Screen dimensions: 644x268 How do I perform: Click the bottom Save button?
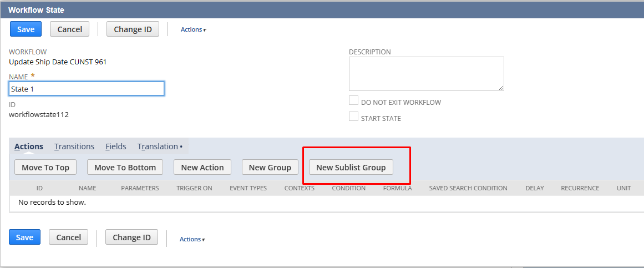24,237
